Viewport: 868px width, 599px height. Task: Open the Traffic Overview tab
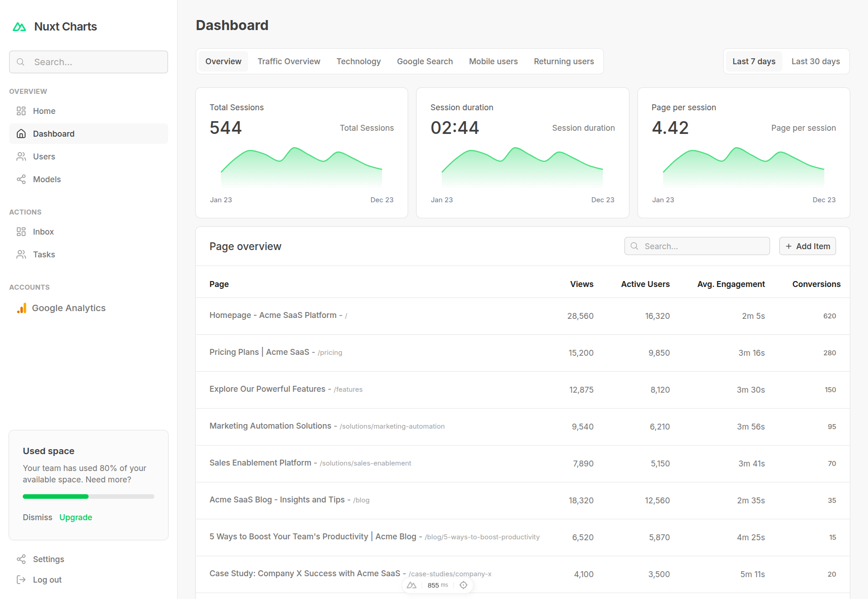[x=289, y=61]
